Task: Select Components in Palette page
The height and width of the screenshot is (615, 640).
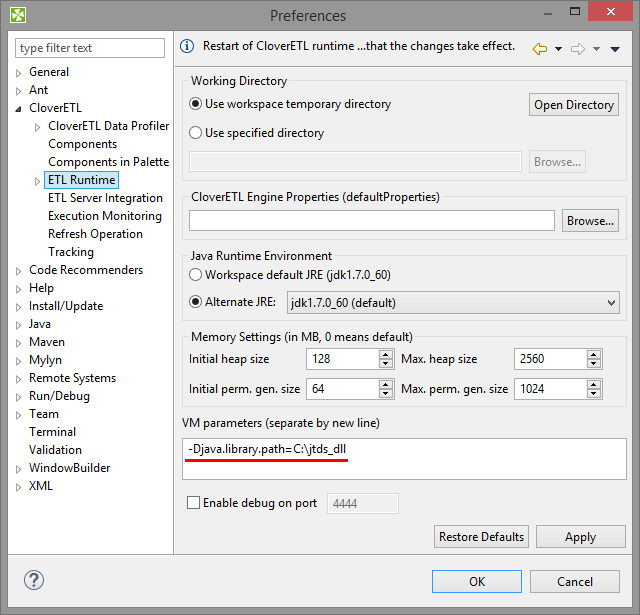Action: pyautogui.click(x=109, y=162)
